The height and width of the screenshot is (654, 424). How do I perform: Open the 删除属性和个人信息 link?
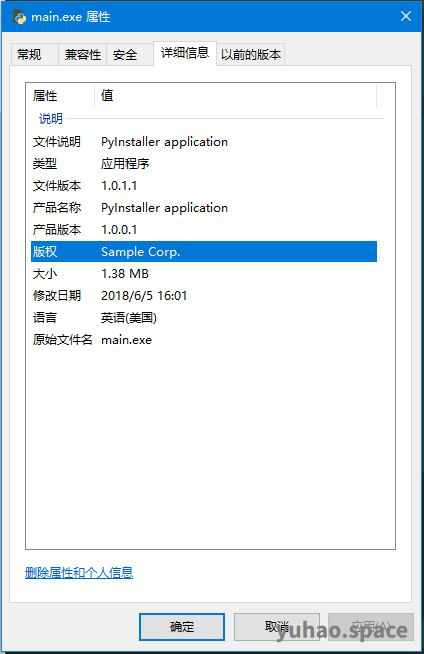click(79, 573)
